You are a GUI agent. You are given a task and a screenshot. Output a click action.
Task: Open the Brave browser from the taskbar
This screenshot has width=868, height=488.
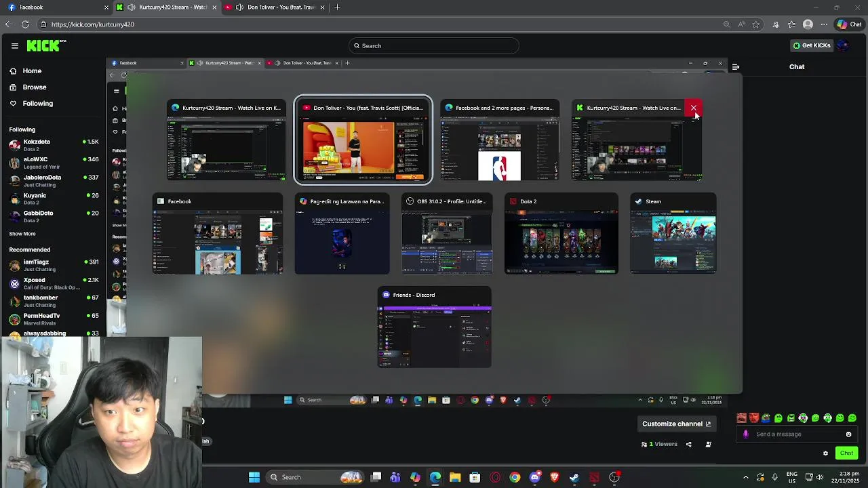point(555,477)
